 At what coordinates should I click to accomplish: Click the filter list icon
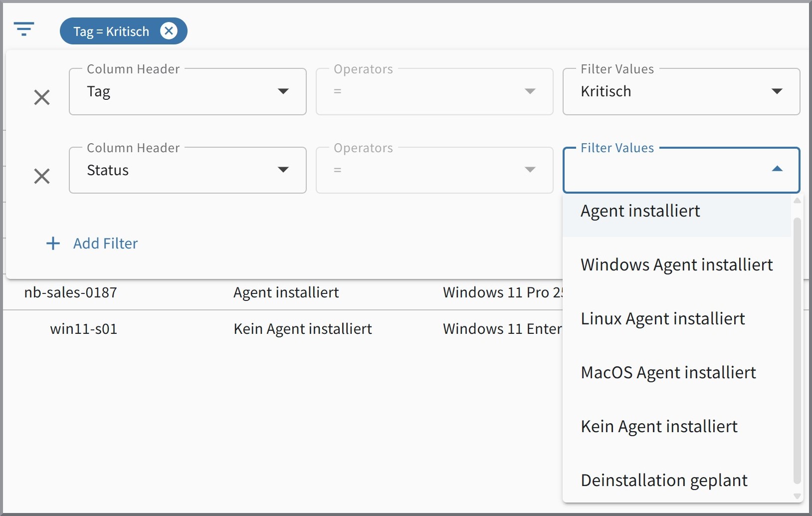(24, 29)
